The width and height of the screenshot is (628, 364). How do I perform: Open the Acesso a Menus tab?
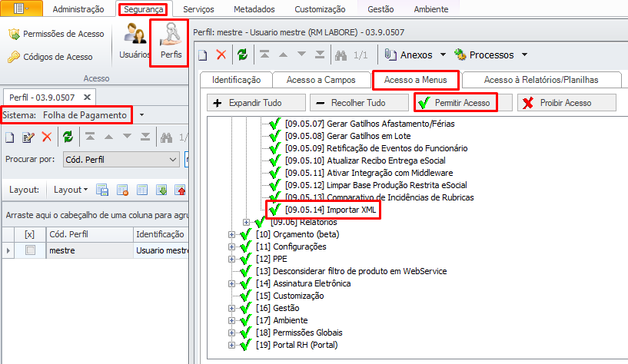415,80
